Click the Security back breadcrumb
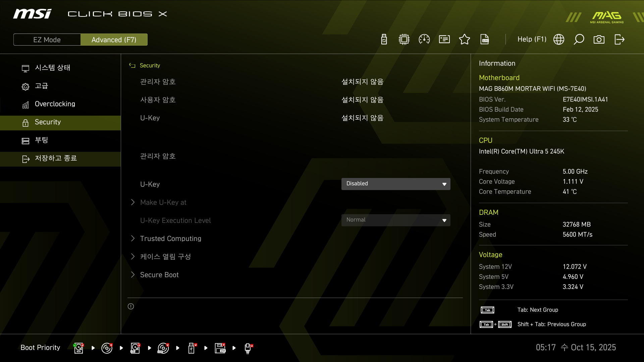Image resolution: width=644 pixels, height=362 pixels. tap(145, 66)
